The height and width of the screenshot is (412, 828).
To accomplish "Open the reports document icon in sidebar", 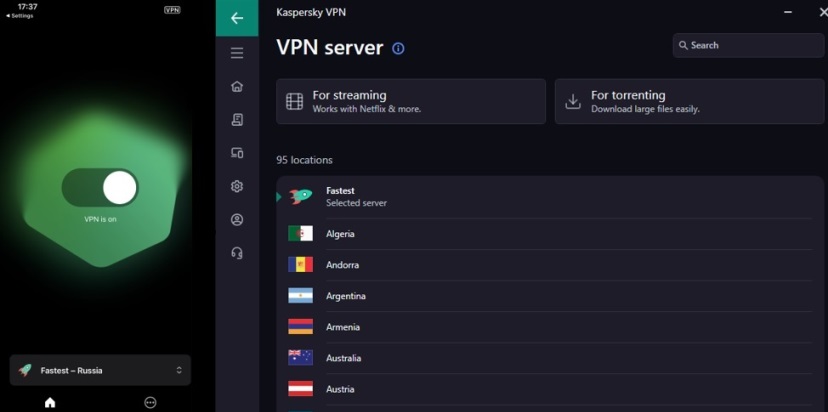I will point(237,119).
